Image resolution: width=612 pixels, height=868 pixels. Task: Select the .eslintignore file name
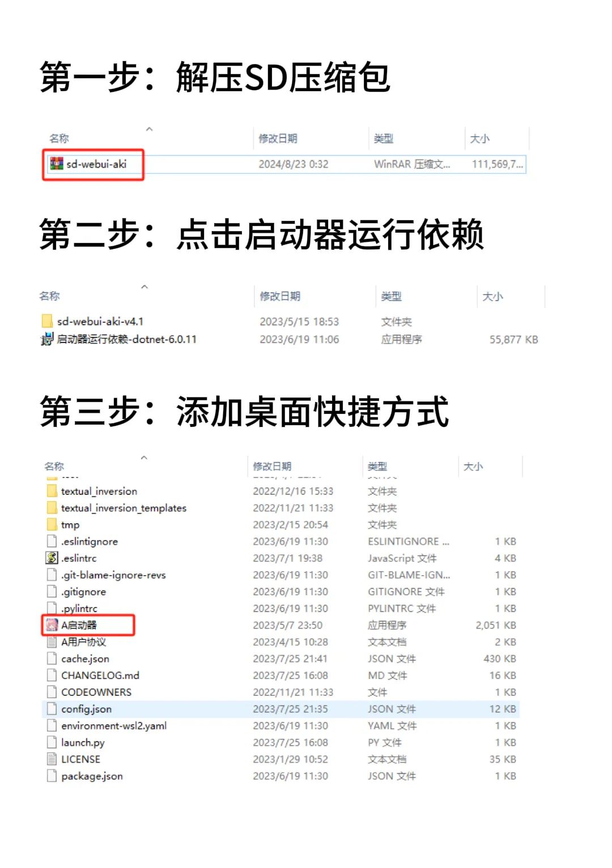tap(90, 542)
